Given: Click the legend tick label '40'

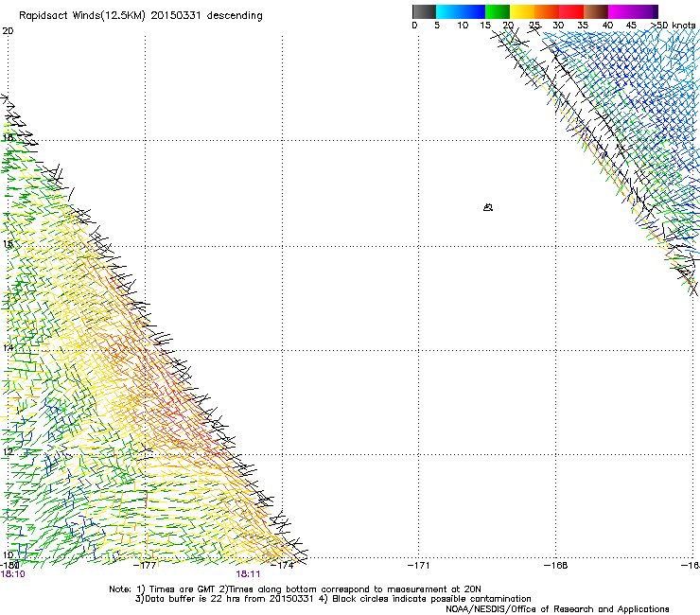Looking at the screenshot, I should click(x=607, y=25).
